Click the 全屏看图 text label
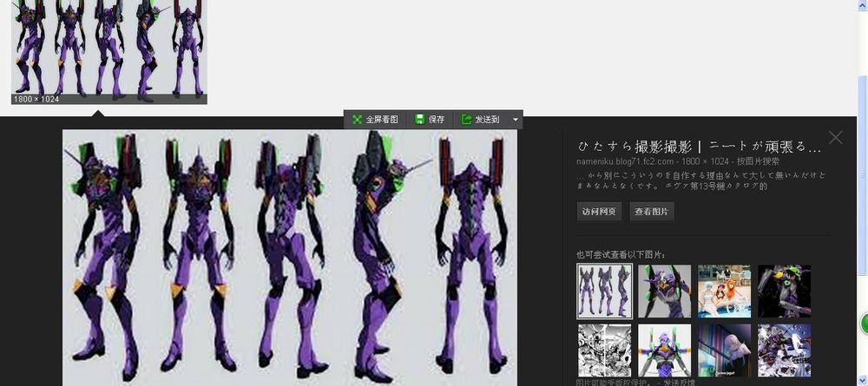This screenshot has width=868, height=386. coord(382,120)
